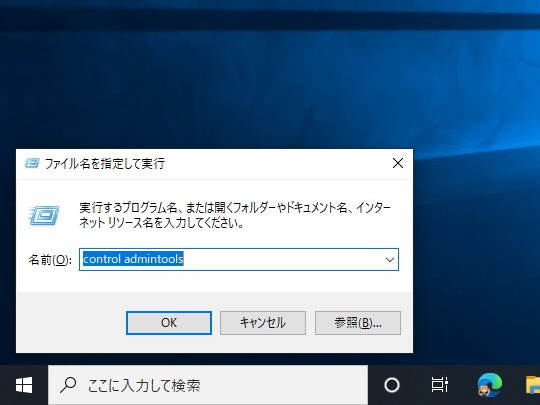
Task: Click the large Run program icon beside the description
Action: [x=44, y=216]
